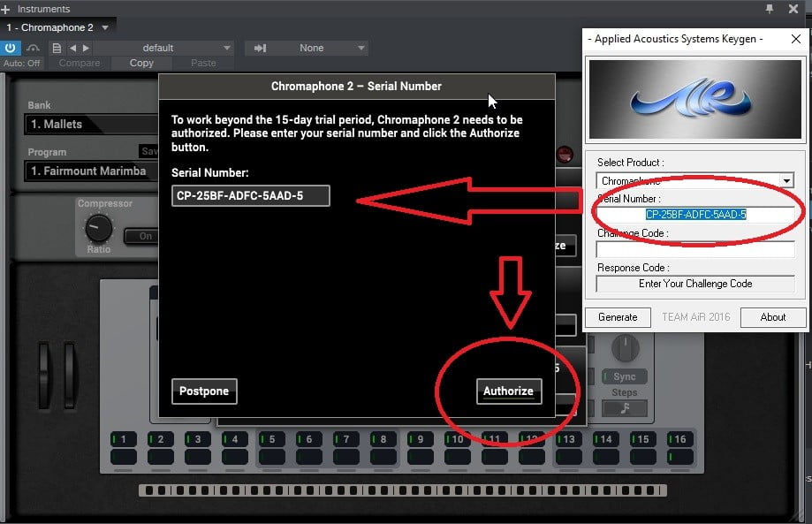
Task: Toggle step number 1 button
Action: pyautogui.click(x=124, y=439)
